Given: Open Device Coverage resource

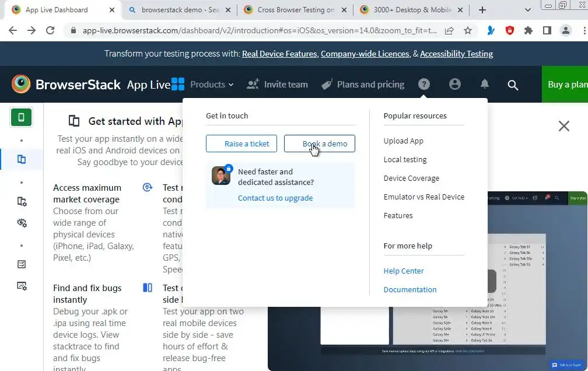Looking at the screenshot, I should [411, 178].
